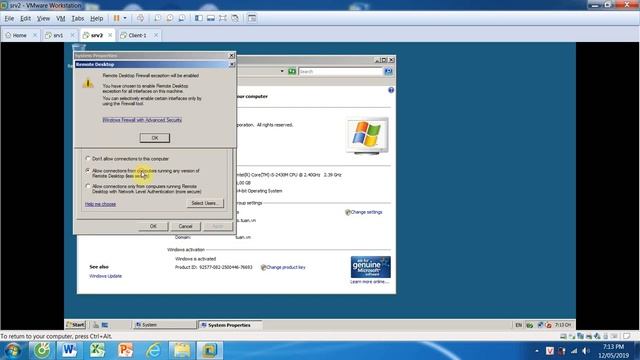Click the genuine Microsoft software badge

pos(371,267)
